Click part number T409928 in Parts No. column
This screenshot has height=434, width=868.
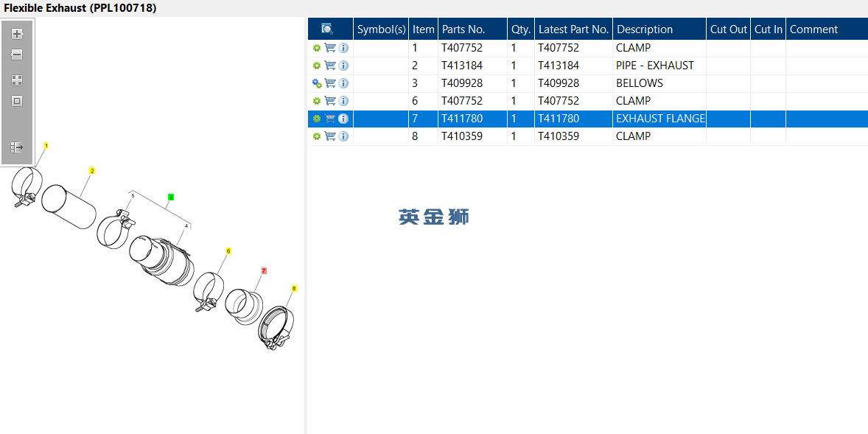[x=462, y=83]
